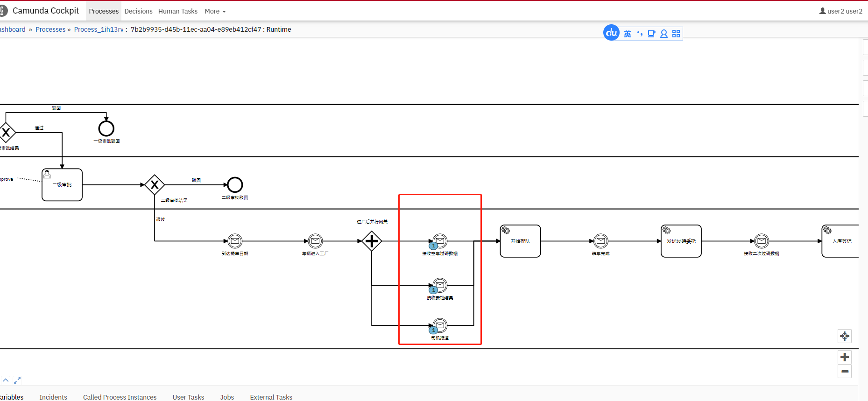Select the 开始排队 service task
The image size is (868, 401).
pos(521,241)
